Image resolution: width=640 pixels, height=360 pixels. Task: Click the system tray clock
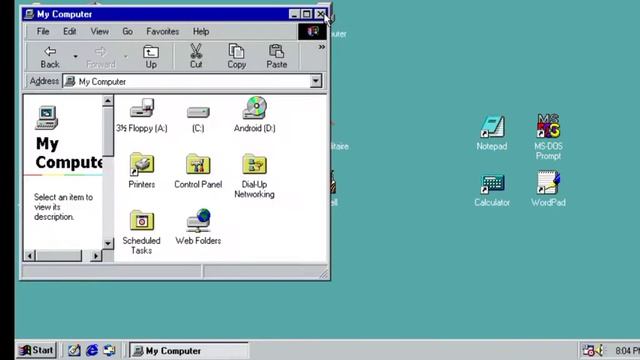[x=627, y=351]
